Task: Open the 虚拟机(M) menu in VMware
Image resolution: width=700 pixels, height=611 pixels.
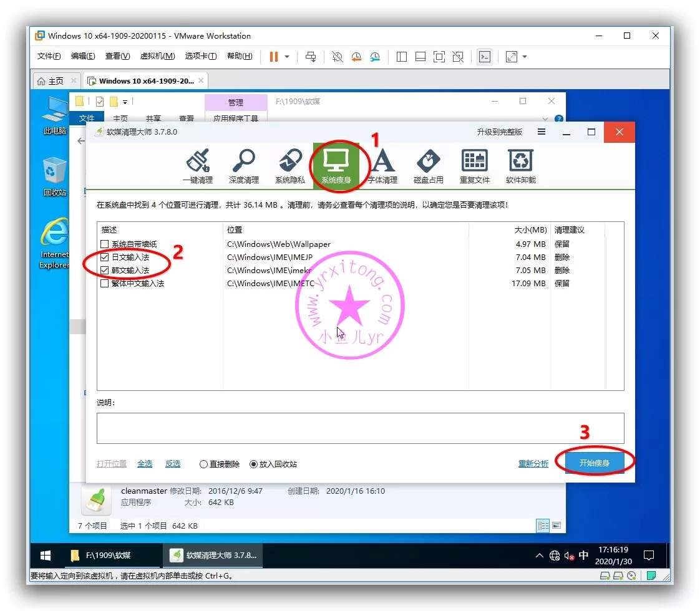Action: point(157,57)
